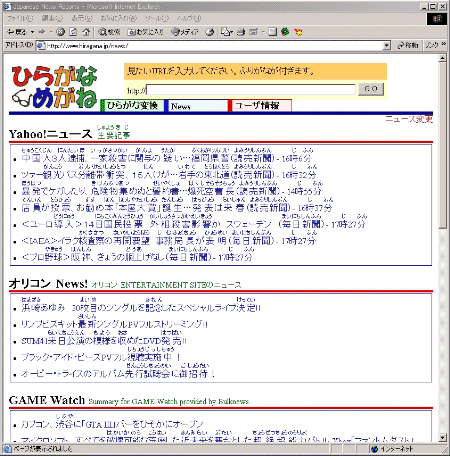Viewport: 450px width, 456px height.
Task: Switch to the News tab
Action: point(197,106)
